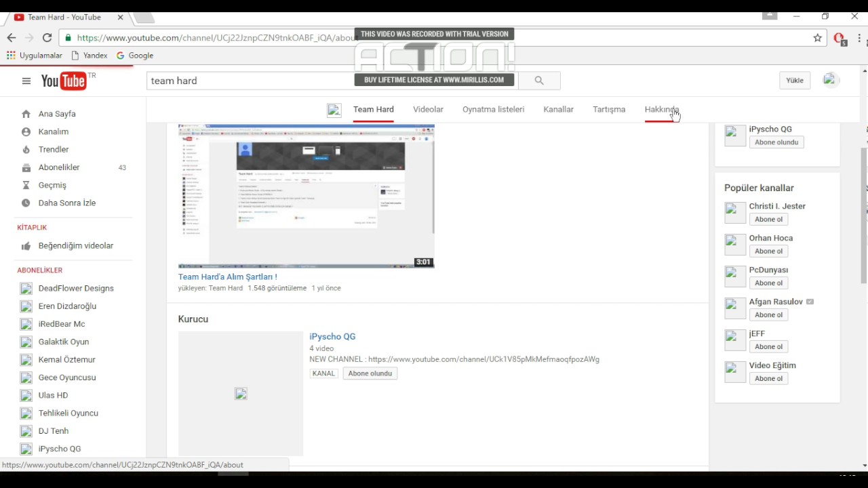Open PcDunyası channel avatar
Image resolution: width=868 pixels, height=488 pixels.
coord(735,277)
